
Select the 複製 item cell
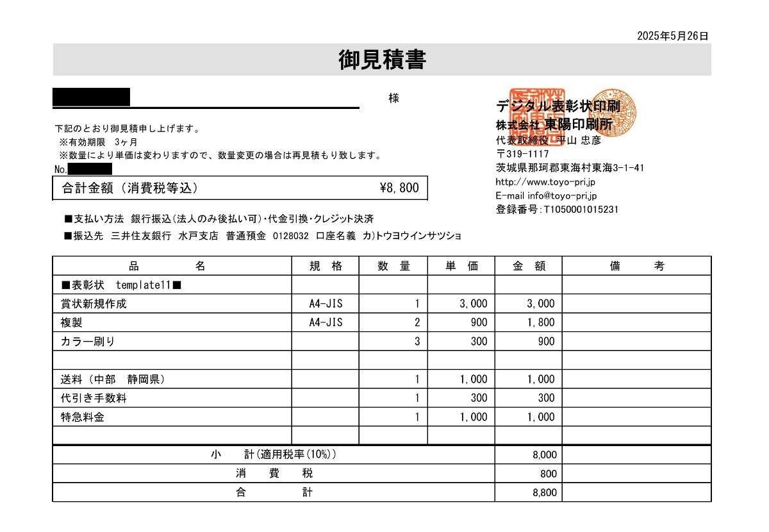click(x=172, y=322)
